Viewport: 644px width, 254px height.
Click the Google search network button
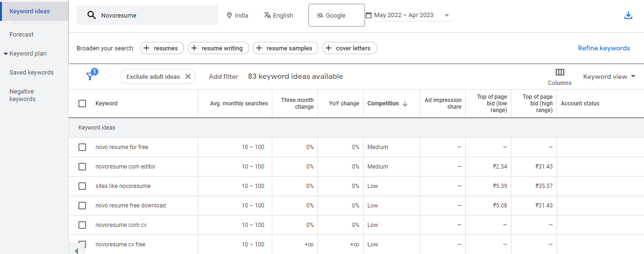[x=336, y=15]
